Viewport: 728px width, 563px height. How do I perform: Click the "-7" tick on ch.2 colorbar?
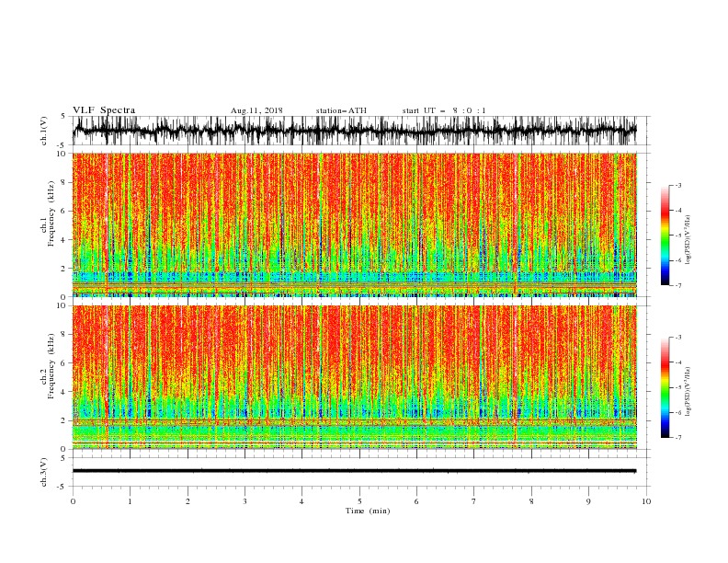(x=678, y=438)
